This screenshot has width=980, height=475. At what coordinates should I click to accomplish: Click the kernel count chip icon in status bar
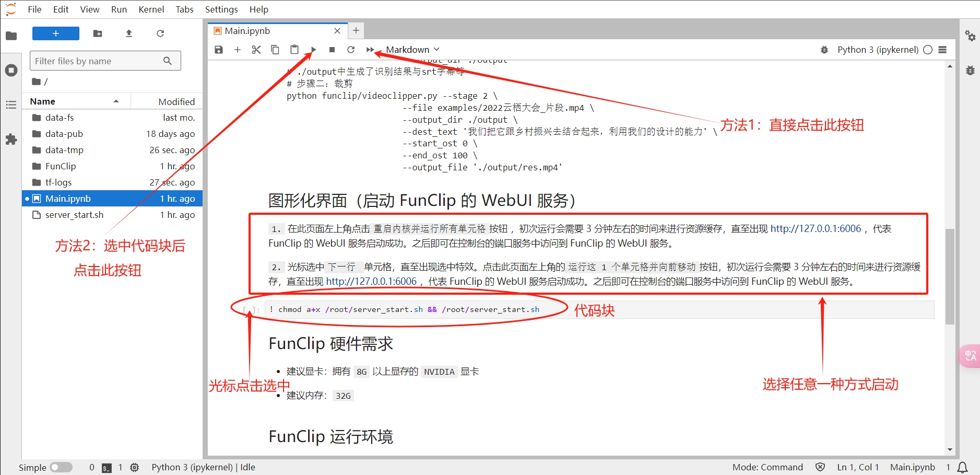tap(134, 467)
